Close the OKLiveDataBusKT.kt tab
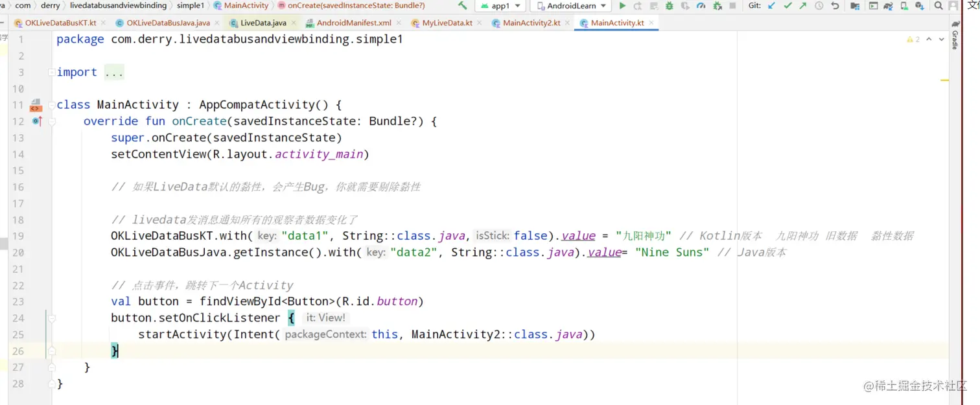980x405 pixels. pos(104,23)
